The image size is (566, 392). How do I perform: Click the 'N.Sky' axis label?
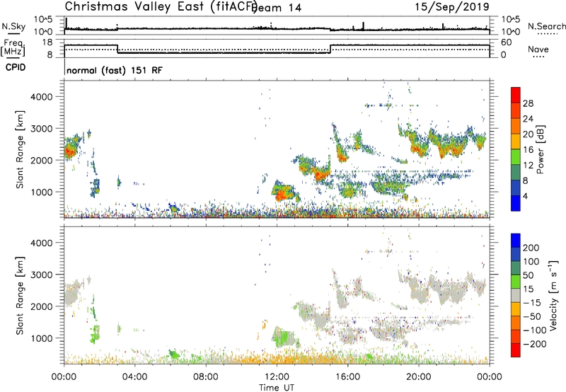tap(13, 26)
